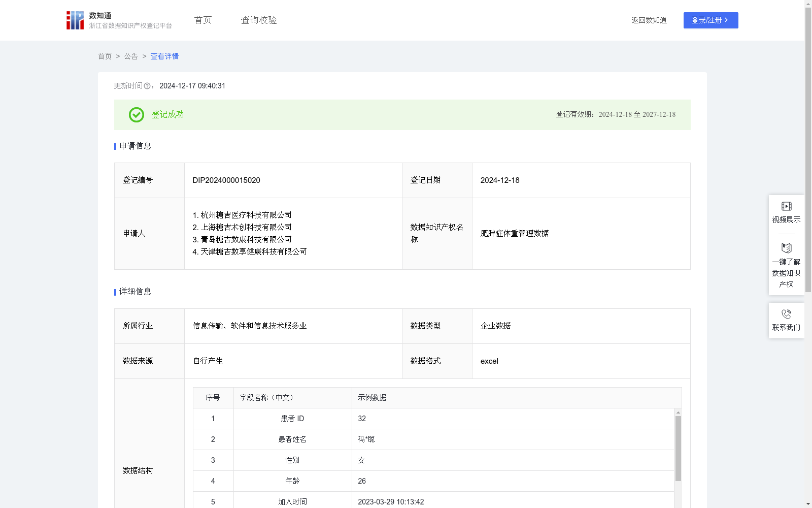Image resolution: width=812 pixels, height=508 pixels.
Task: Open the 首页 navigation menu item
Action: (x=203, y=20)
